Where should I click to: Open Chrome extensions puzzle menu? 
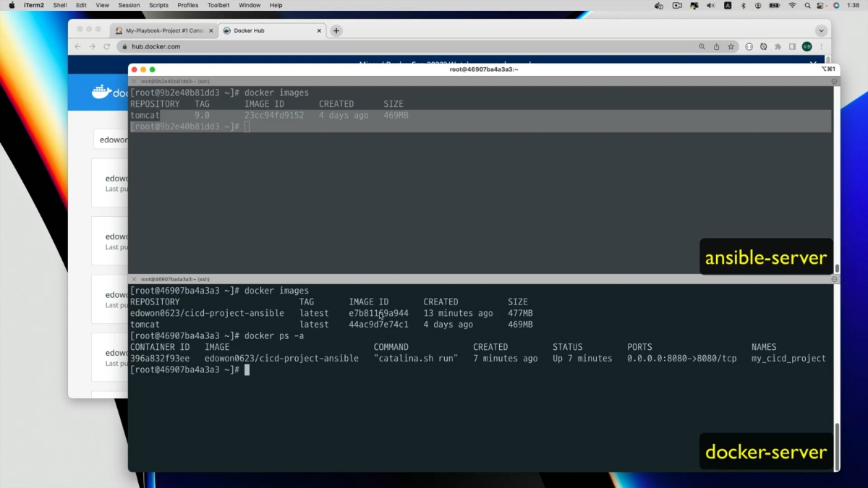pos(778,46)
